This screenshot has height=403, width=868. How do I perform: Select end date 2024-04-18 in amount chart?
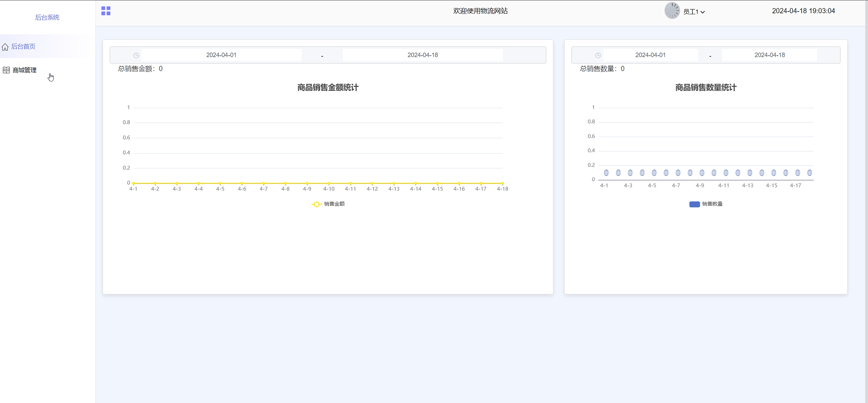423,55
